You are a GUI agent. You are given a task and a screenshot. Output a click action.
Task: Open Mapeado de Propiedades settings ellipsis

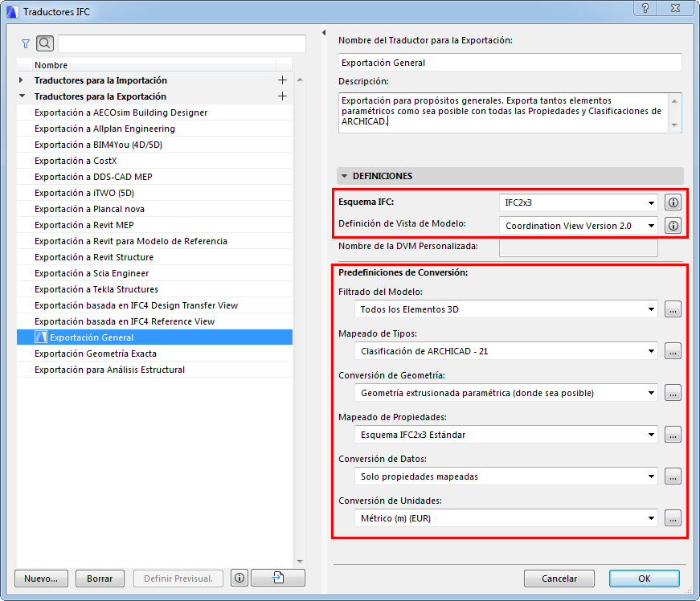point(673,435)
